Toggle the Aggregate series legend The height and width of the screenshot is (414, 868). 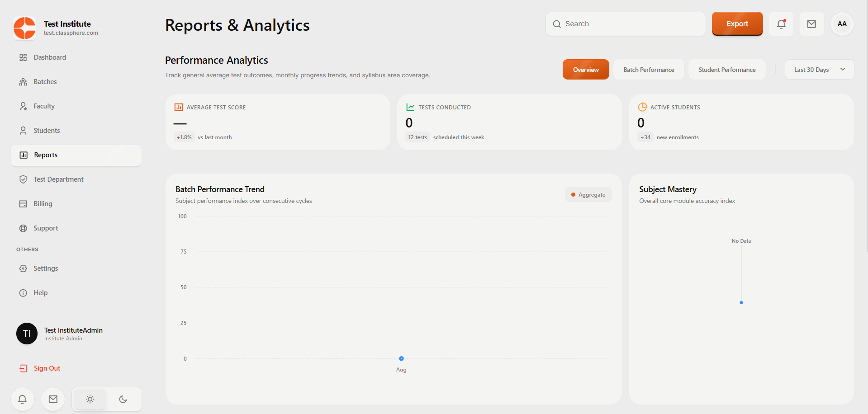(x=588, y=195)
